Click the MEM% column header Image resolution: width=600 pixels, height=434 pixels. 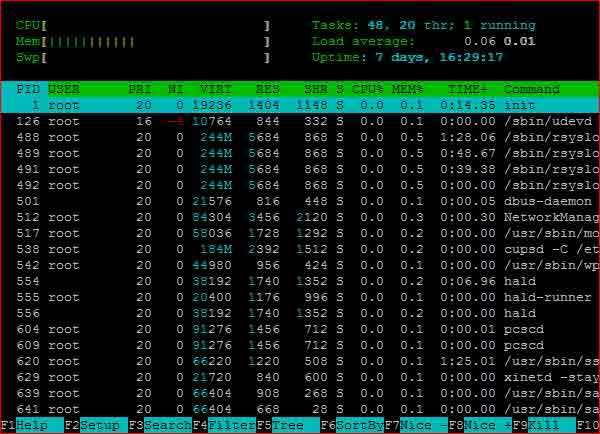point(408,89)
